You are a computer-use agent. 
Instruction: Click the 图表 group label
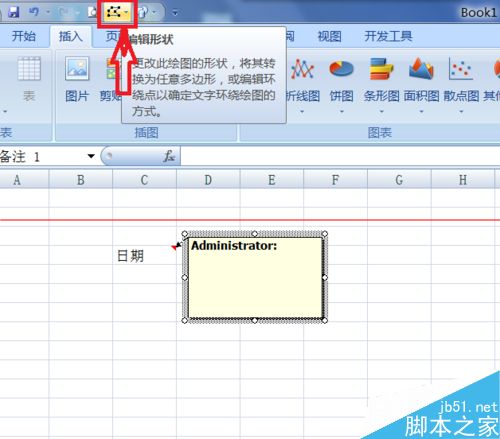380,133
